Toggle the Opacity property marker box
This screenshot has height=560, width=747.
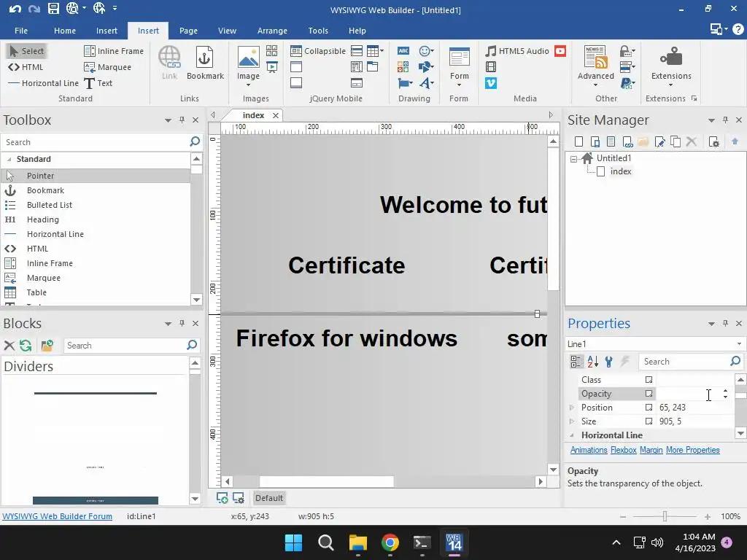click(649, 393)
